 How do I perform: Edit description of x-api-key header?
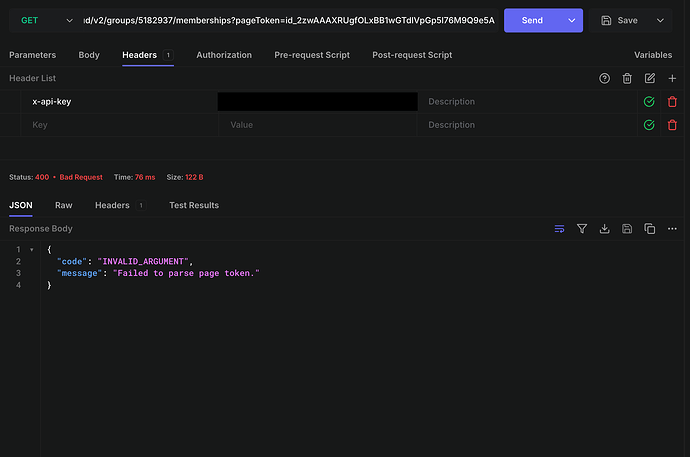(527, 102)
